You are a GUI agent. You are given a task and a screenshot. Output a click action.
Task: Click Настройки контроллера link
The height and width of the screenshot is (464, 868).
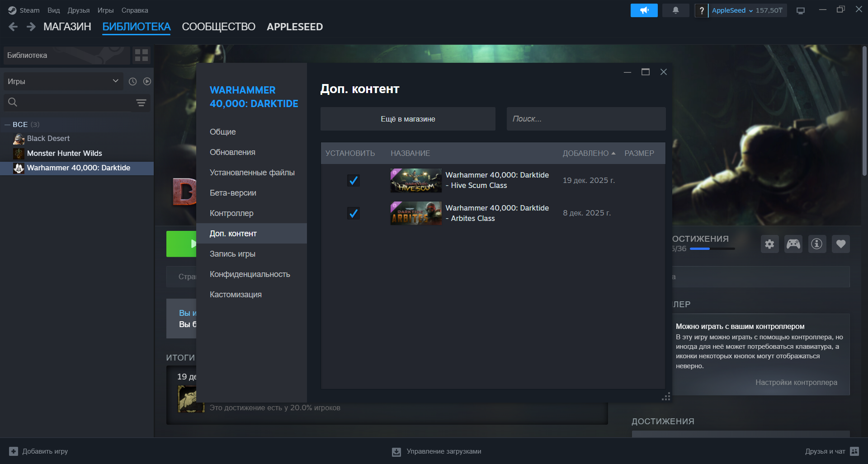[x=796, y=382]
